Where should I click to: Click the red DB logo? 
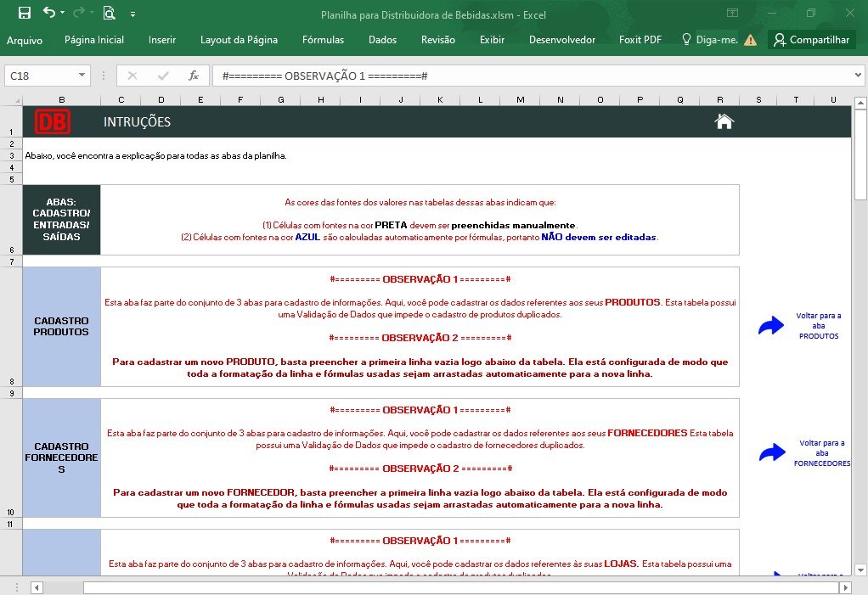[53, 121]
